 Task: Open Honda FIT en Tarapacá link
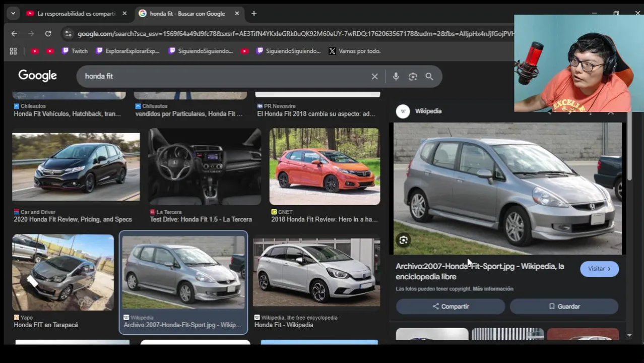[46, 325]
